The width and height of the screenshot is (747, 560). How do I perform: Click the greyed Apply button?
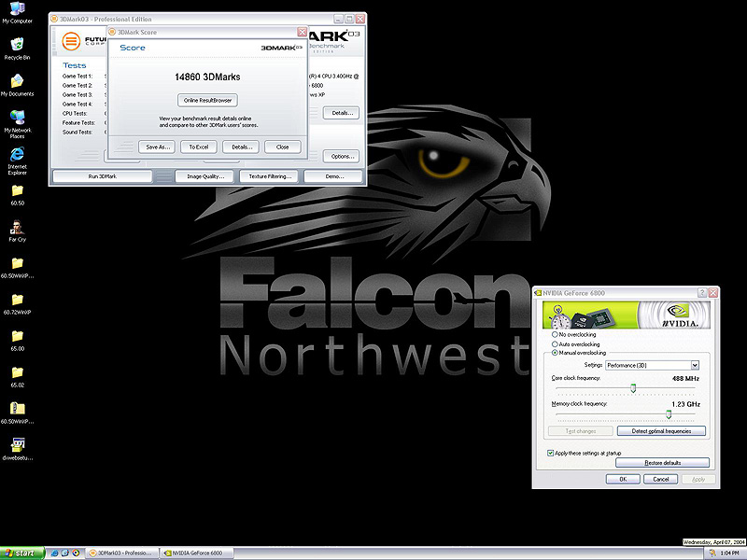point(698,479)
